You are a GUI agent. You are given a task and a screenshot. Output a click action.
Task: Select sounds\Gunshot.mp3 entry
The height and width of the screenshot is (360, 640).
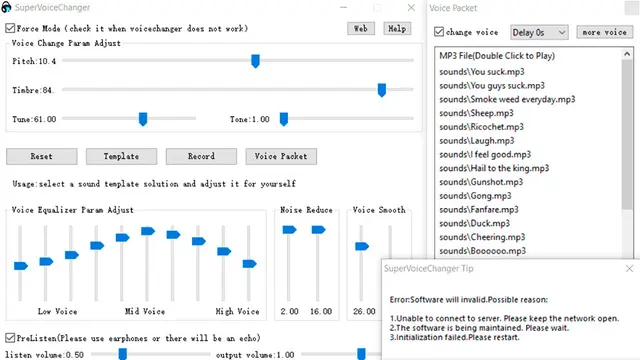[481, 182]
